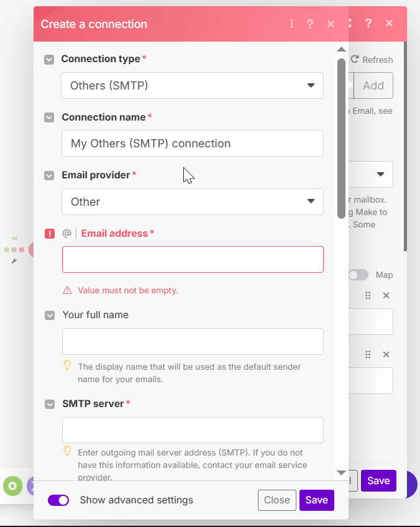The image size is (420, 527).
Task: Open Create a connection options menu
Action: [x=291, y=24]
